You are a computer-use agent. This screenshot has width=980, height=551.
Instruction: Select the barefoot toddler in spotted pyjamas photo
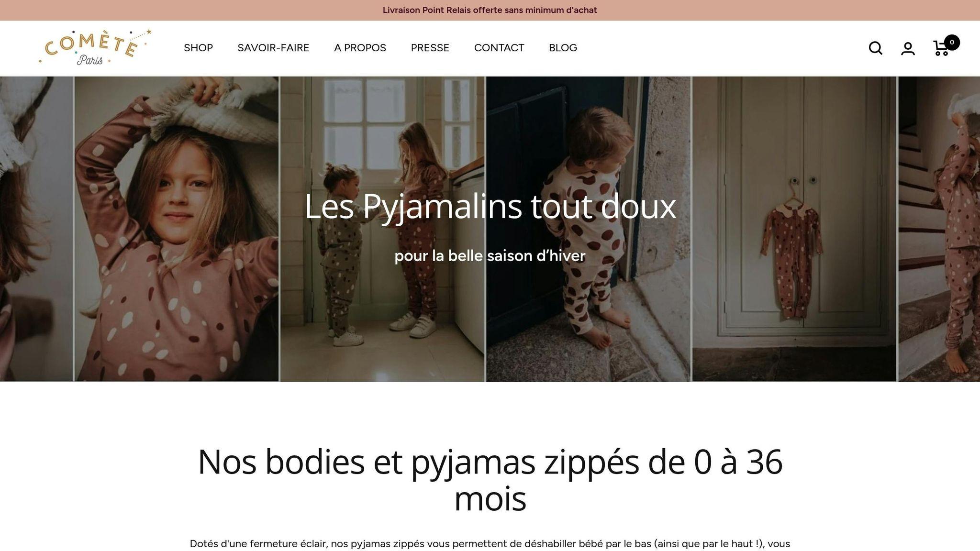click(589, 229)
